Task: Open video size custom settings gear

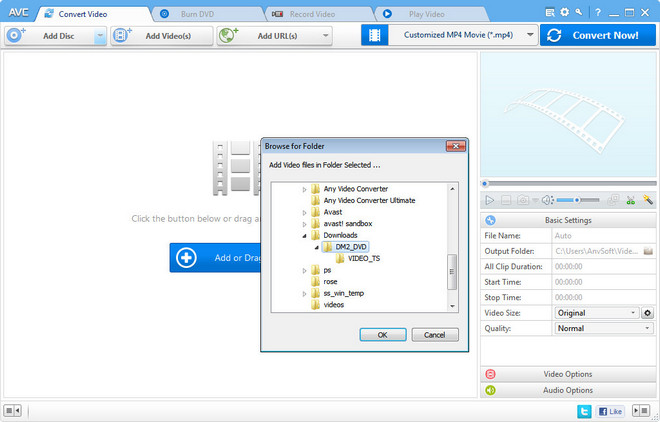Action: pos(647,313)
